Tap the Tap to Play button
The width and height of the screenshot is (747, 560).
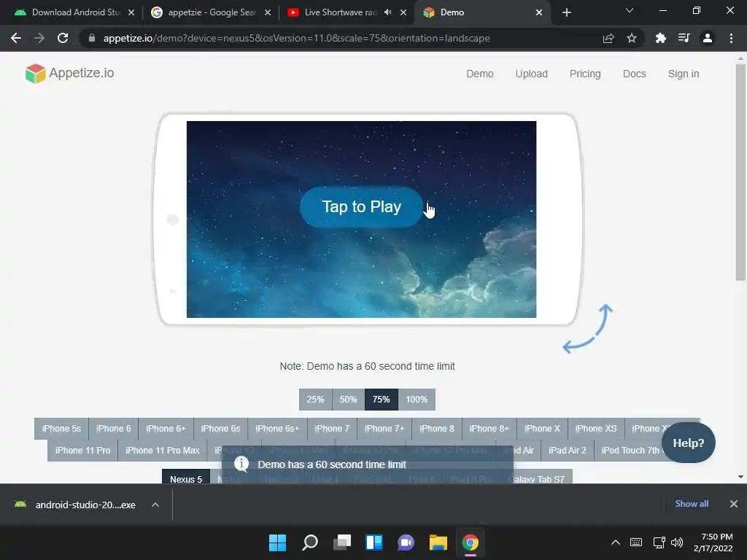(361, 206)
